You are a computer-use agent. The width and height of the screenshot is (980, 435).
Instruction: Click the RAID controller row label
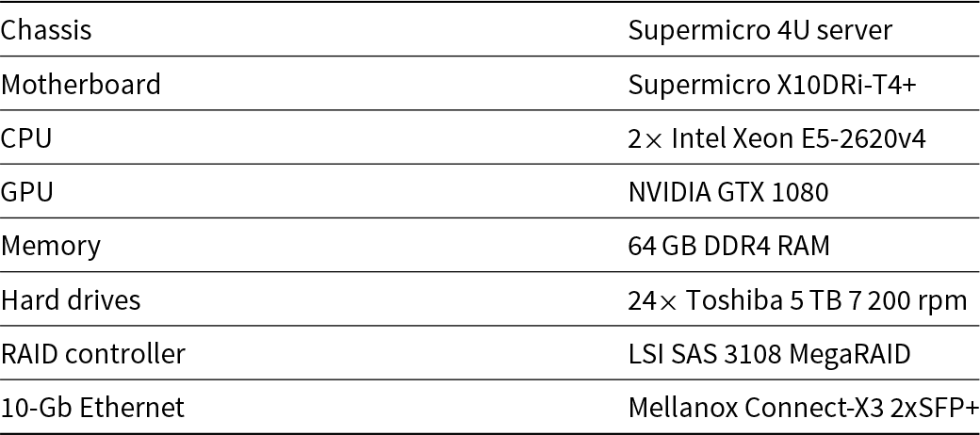point(93,354)
